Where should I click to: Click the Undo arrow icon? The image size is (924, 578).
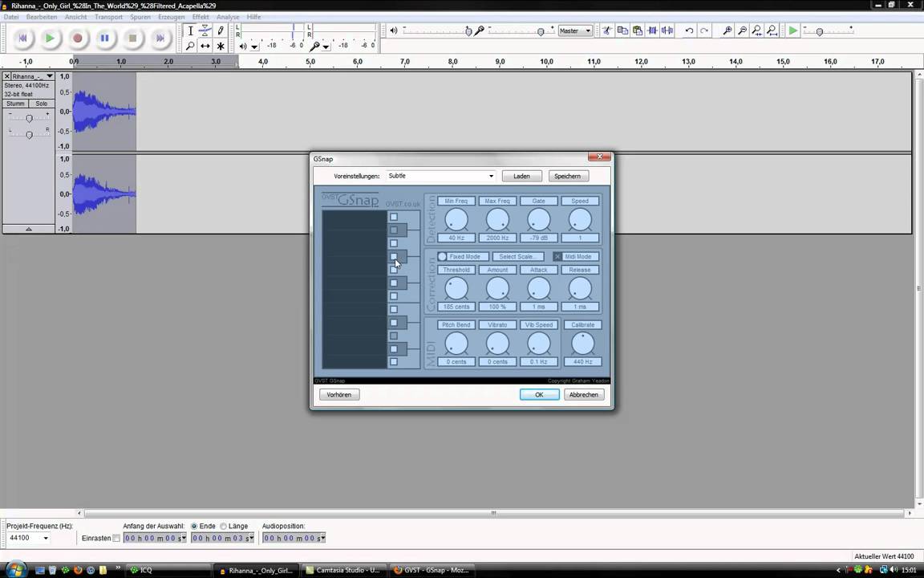[689, 31]
